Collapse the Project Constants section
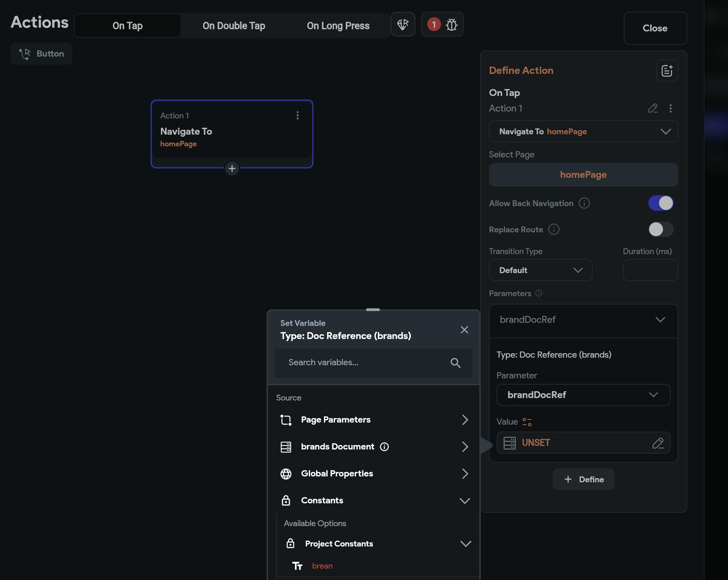The height and width of the screenshot is (580, 728). point(465,544)
